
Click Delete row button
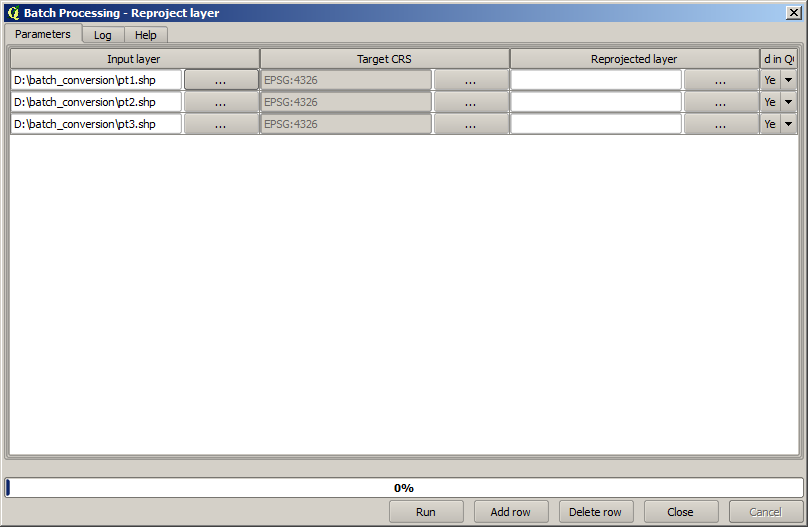click(595, 512)
